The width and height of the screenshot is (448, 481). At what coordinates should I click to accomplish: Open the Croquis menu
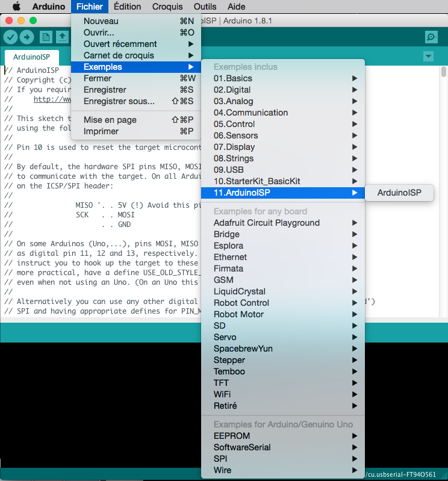coord(167,7)
